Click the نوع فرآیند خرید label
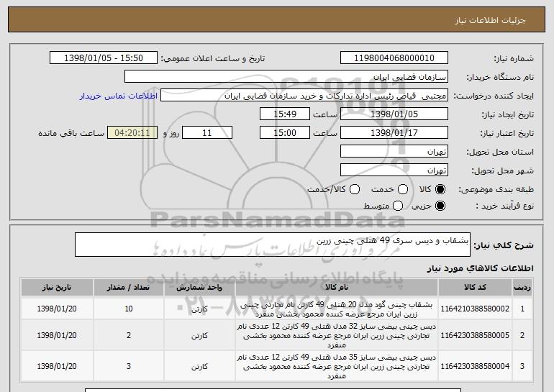Viewport: 554px width, 392px height. point(505,206)
